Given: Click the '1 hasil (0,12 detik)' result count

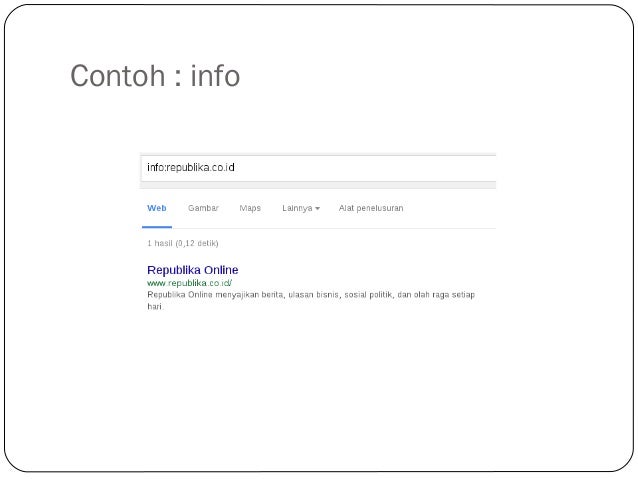Looking at the screenshot, I should pyautogui.click(x=183, y=243).
